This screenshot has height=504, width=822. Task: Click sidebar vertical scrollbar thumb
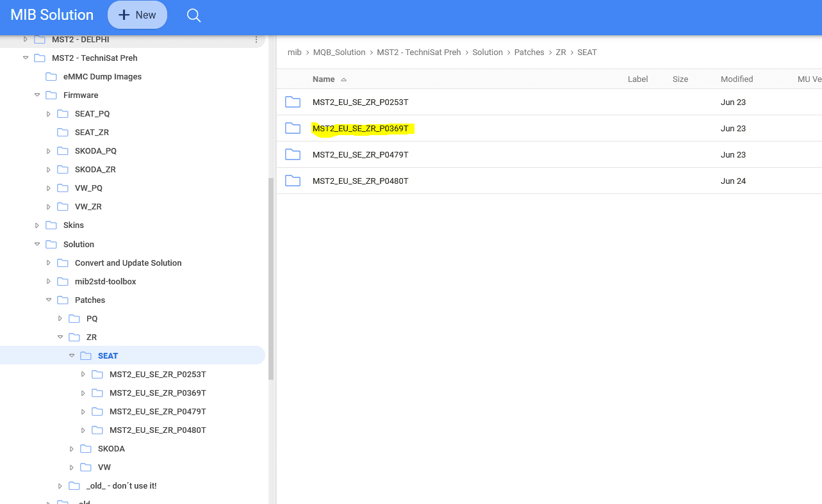click(271, 279)
